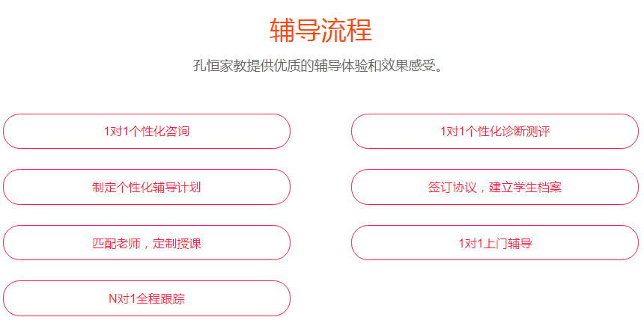Click 匹配老师，定制授课 button
Screen dimensions: 644x323
tap(147, 243)
